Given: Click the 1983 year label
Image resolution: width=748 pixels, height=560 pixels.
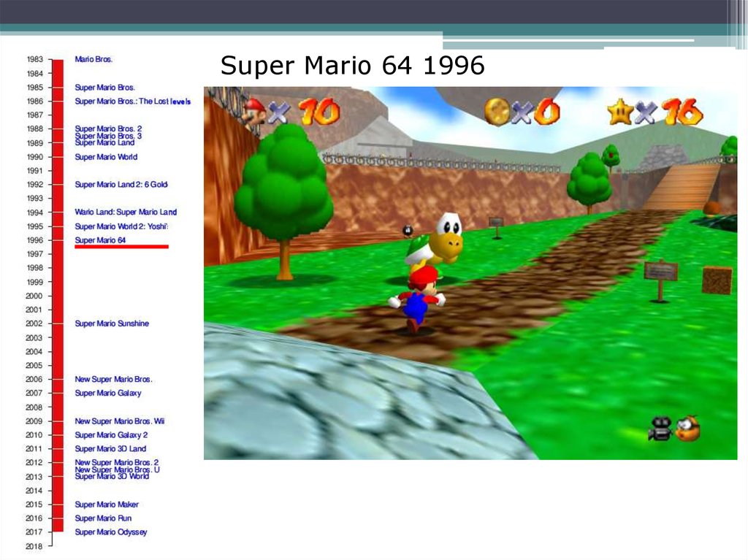Looking at the screenshot, I should coord(35,60).
